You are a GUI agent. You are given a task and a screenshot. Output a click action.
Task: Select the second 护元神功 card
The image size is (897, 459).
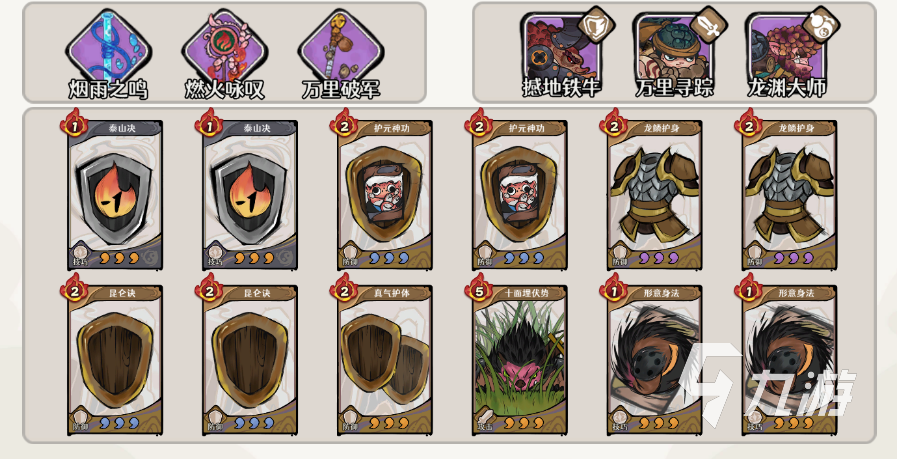[520, 195]
